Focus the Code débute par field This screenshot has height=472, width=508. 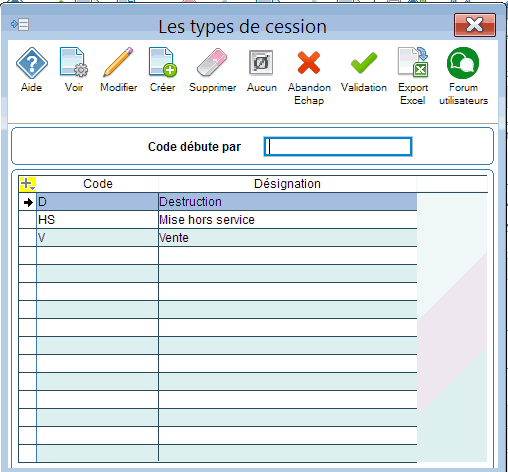coord(338,147)
